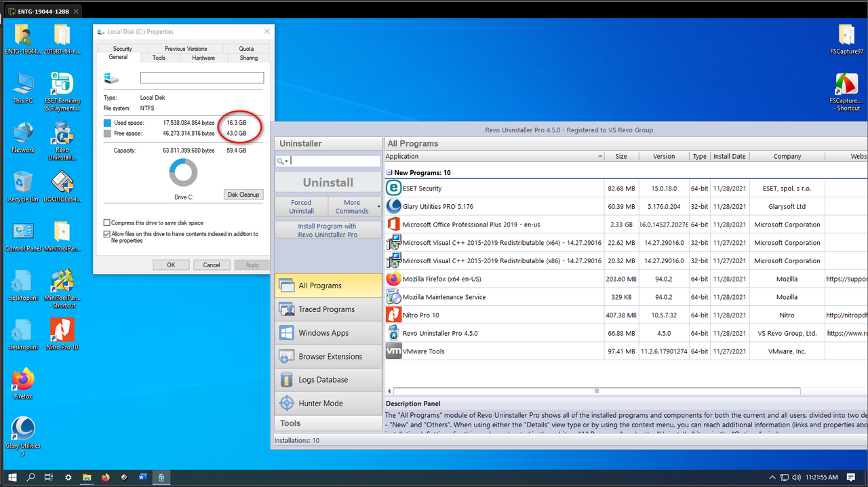868x487 pixels.
Task: Select All Programs in the sidebar
Action: point(328,286)
